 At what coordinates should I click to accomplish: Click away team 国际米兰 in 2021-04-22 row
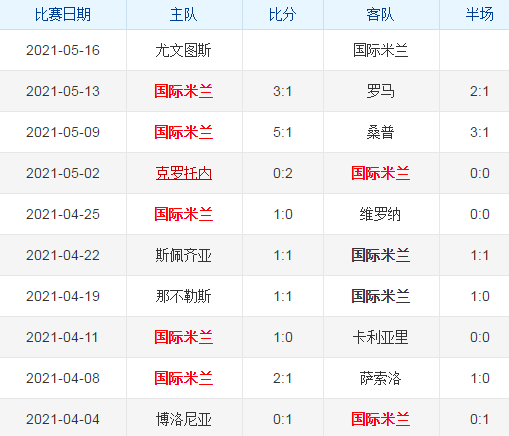point(381,255)
